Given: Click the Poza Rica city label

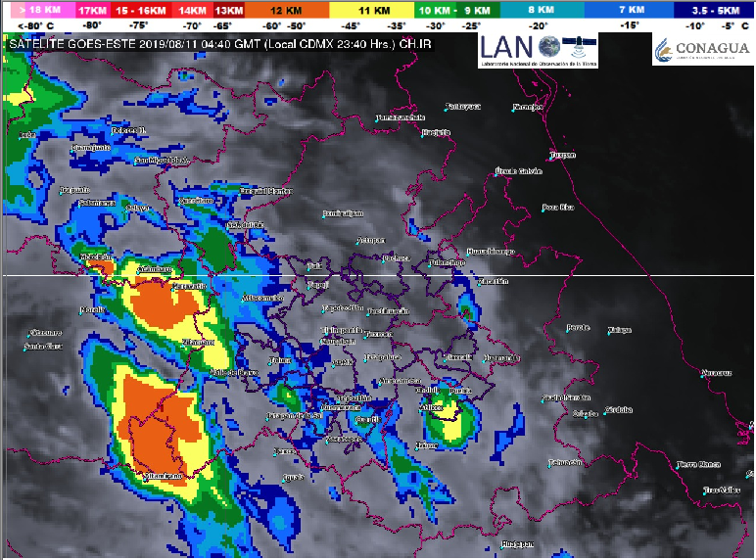Looking at the screenshot, I should [x=558, y=208].
